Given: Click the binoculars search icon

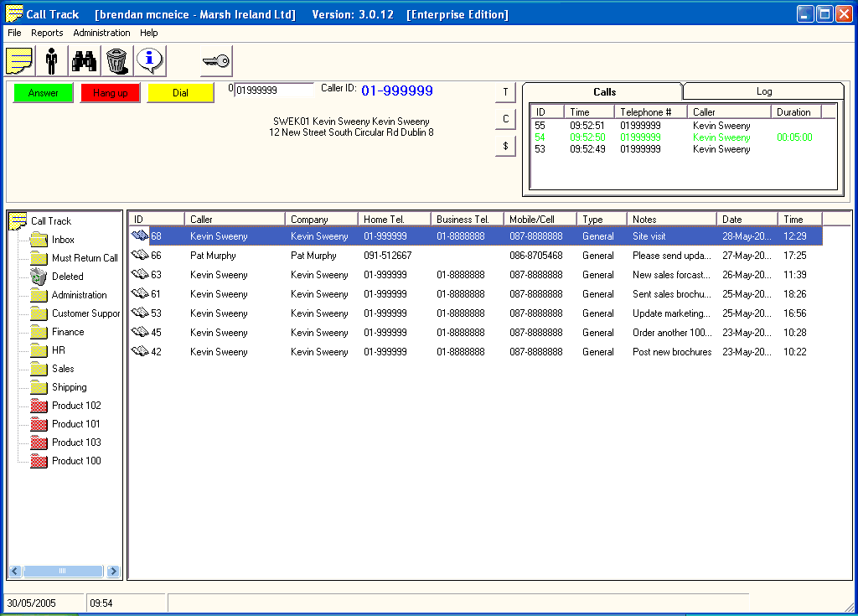Looking at the screenshot, I should pyautogui.click(x=84, y=61).
